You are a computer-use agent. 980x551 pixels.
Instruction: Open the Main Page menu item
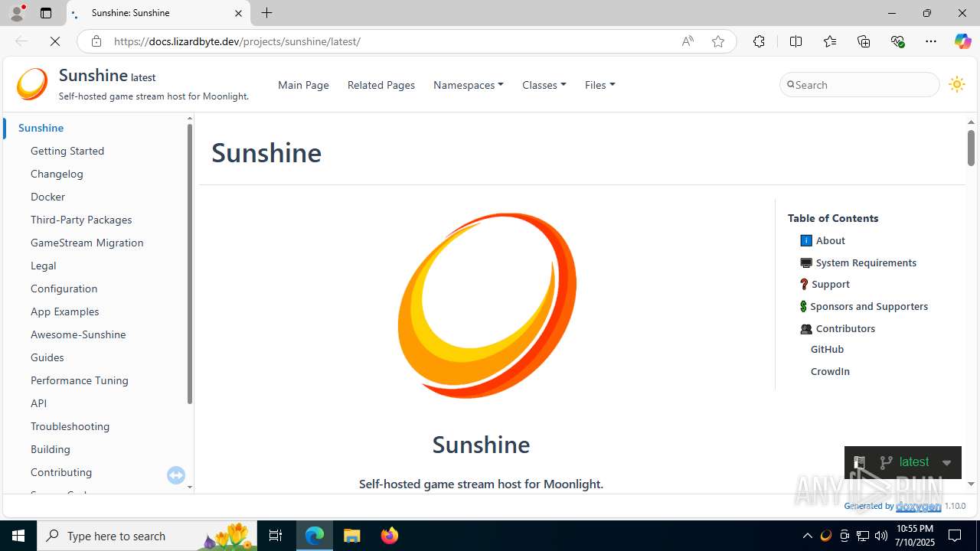(303, 85)
